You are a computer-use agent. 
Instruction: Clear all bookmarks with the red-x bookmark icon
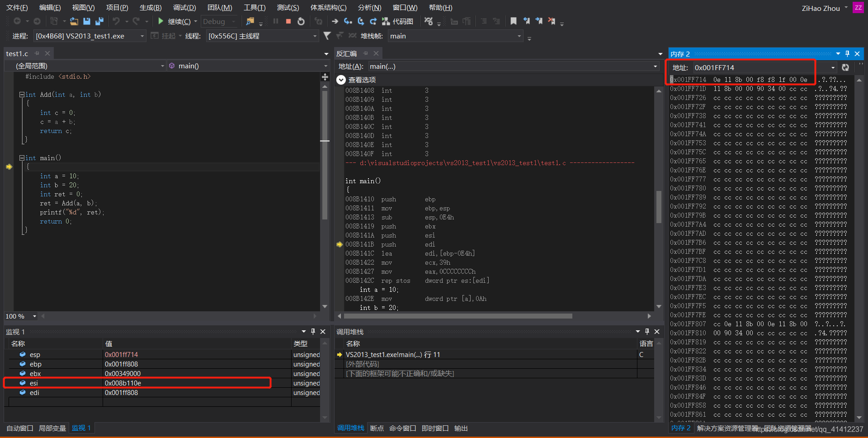[x=552, y=21]
